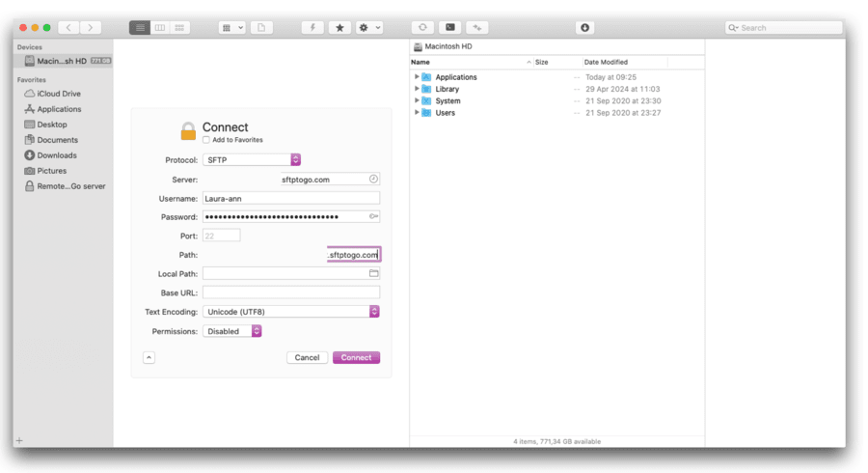Click the key icon in Password field
The width and height of the screenshot is (868, 473).
(374, 216)
